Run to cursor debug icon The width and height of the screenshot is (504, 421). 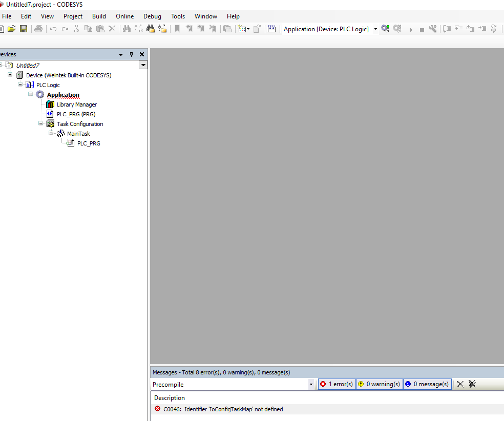coord(482,29)
